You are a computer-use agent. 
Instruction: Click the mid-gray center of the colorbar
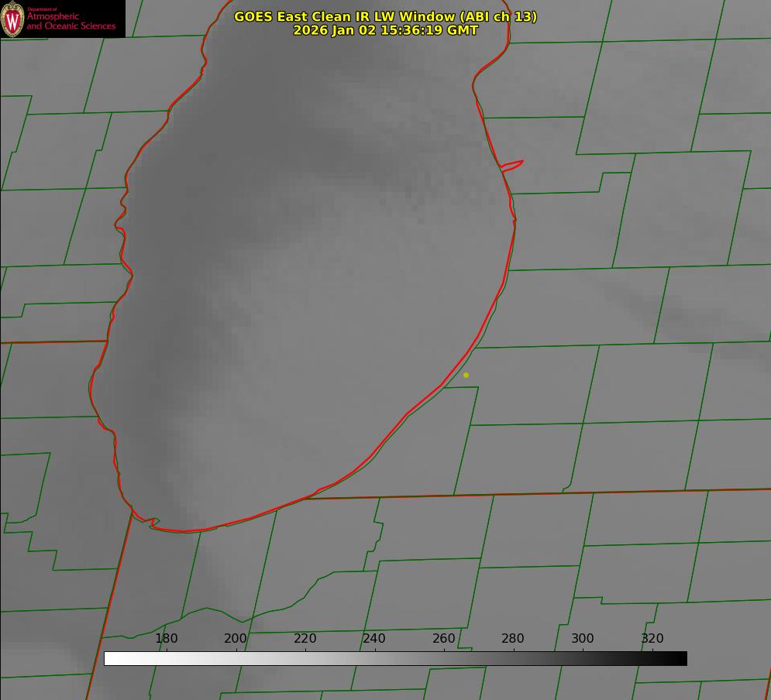(395, 659)
